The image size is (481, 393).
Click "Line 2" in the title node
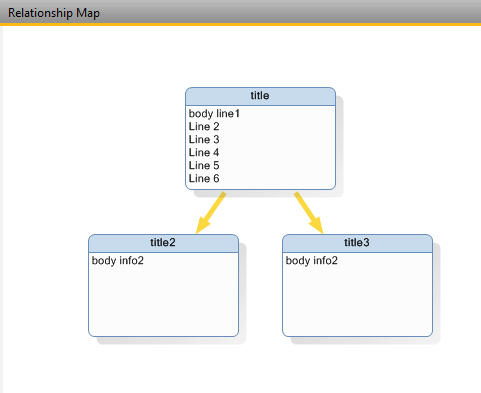tap(204, 127)
